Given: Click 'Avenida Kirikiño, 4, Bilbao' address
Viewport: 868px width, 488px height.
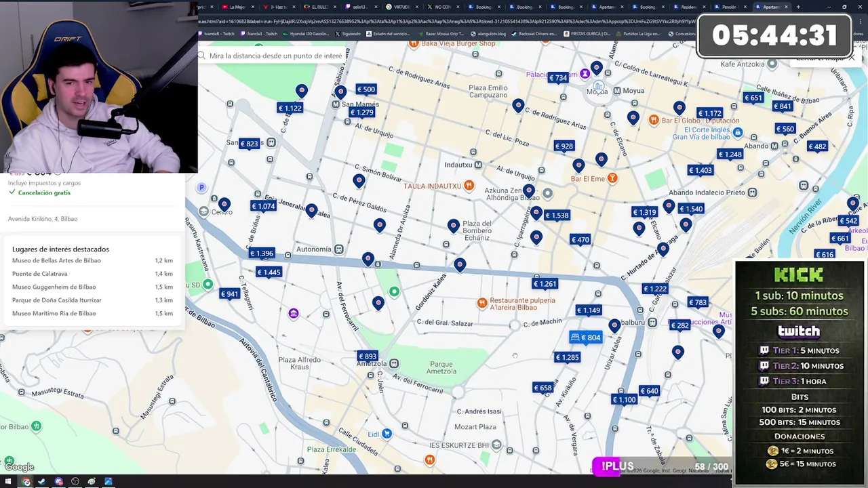Looking at the screenshot, I should pos(43,219).
